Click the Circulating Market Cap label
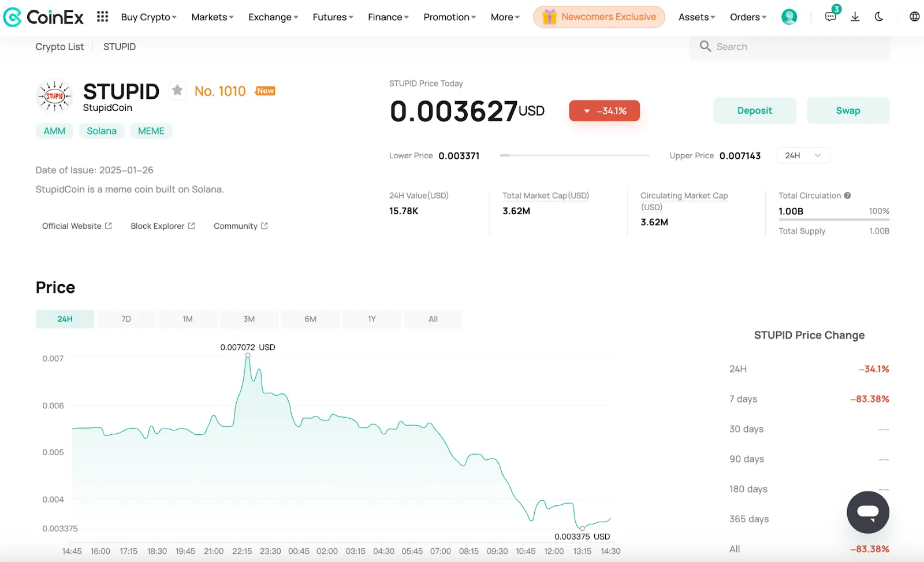The image size is (924, 562). [x=684, y=201]
